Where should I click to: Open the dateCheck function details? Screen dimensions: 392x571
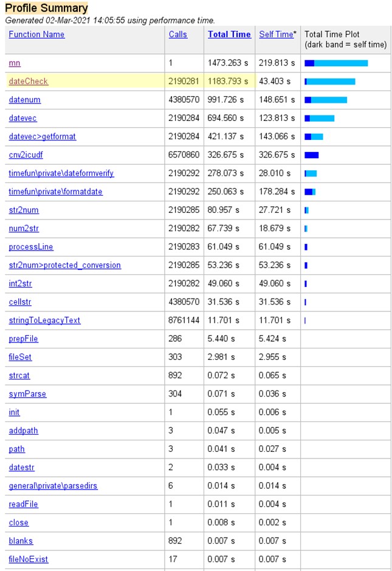[x=28, y=81]
